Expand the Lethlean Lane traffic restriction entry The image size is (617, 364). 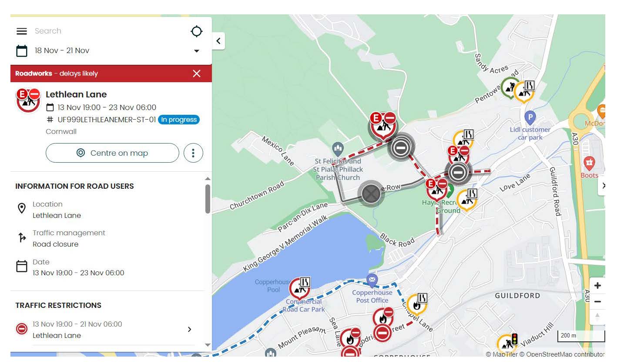[x=189, y=330]
